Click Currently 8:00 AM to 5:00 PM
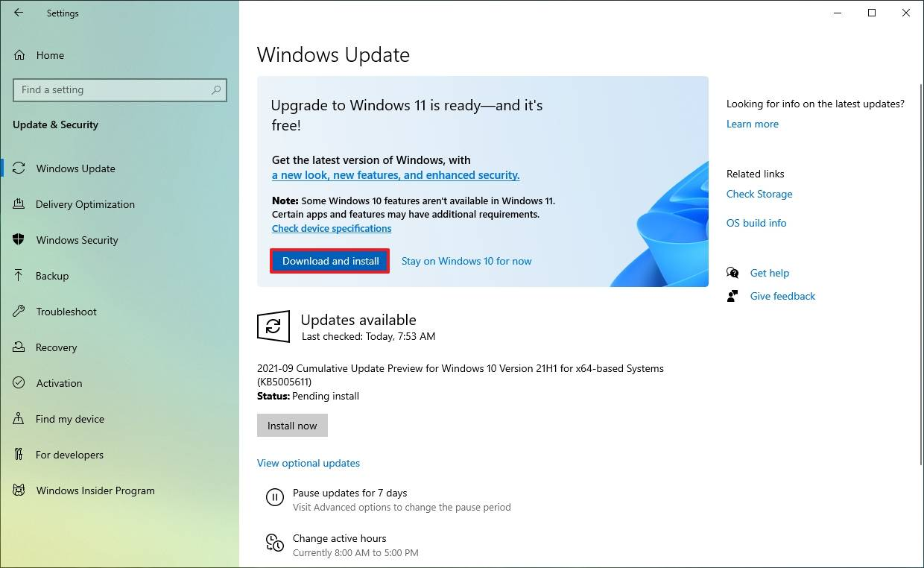924x568 pixels. click(x=355, y=552)
